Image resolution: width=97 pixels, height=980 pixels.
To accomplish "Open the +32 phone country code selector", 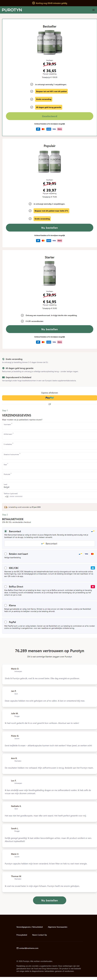I will (7, 496).
